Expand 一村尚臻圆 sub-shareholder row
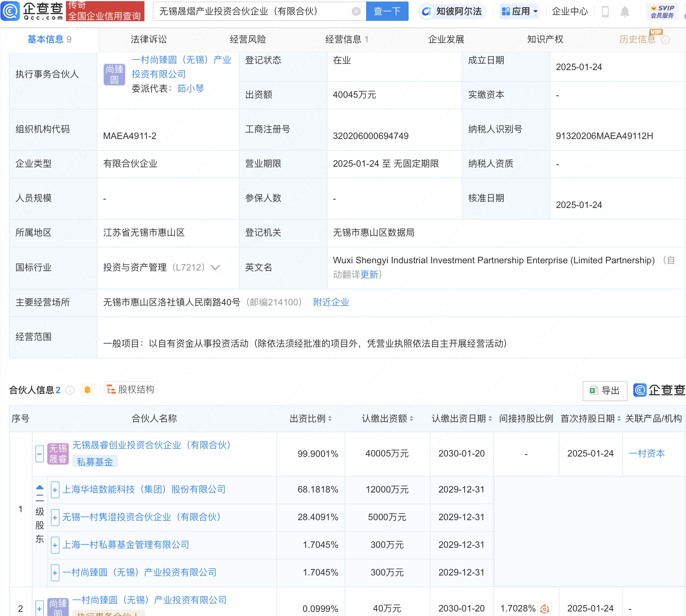Screen dimensions: 686x616 [x=55, y=573]
